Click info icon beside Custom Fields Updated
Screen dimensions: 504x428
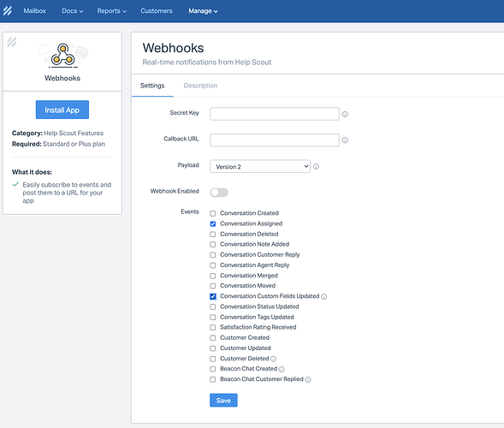click(324, 297)
